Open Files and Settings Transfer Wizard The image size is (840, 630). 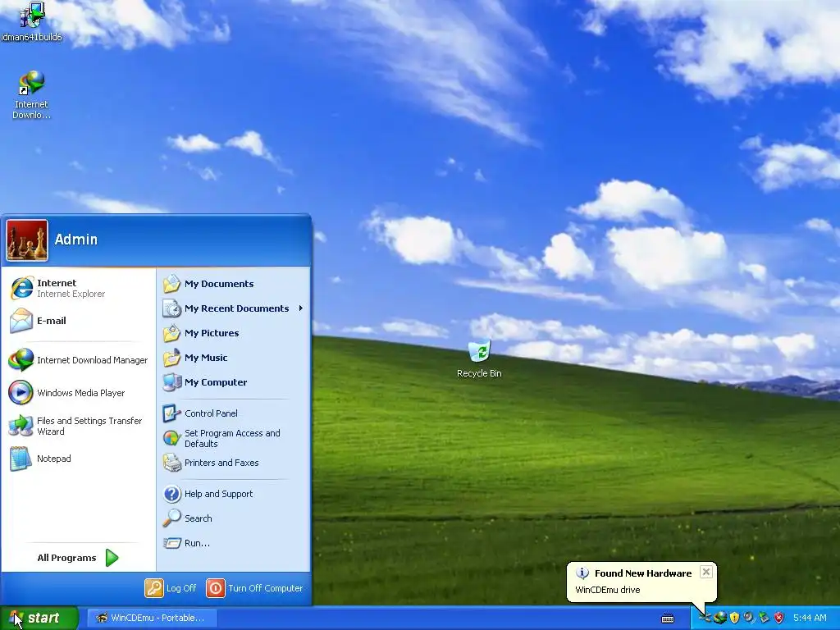point(79,426)
